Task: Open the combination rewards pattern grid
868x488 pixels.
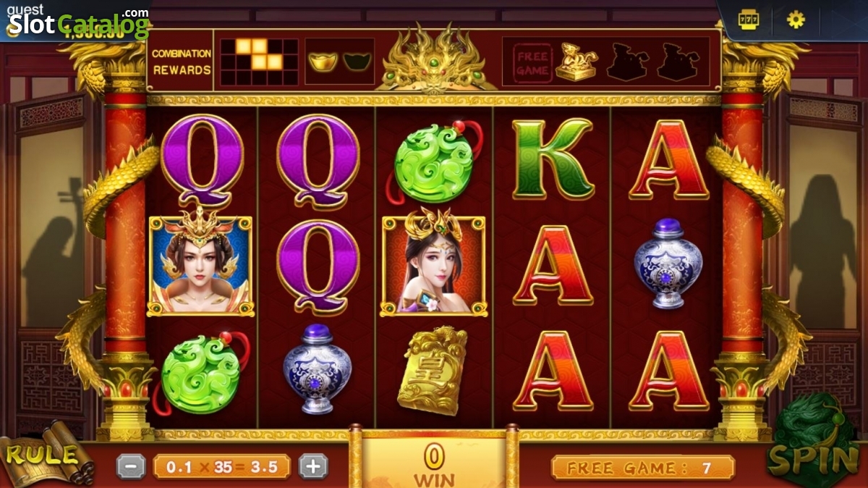Action: (258, 62)
